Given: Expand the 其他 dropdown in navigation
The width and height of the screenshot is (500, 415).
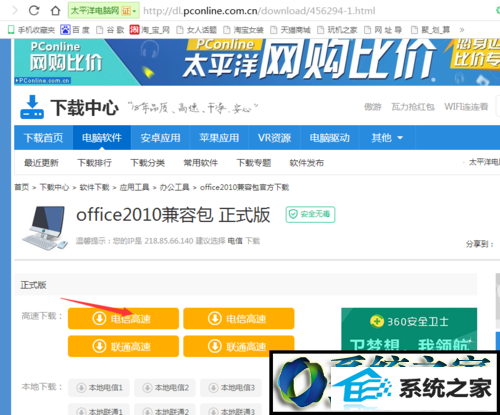Looking at the screenshot, I should [x=387, y=138].
